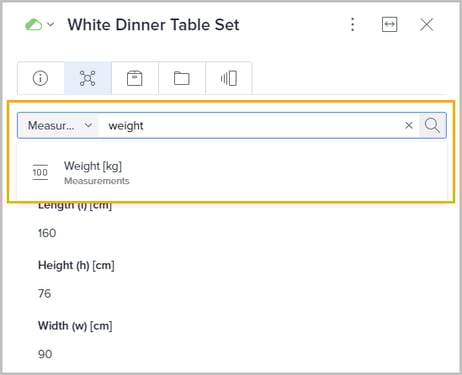Open the folder tab

182,78
